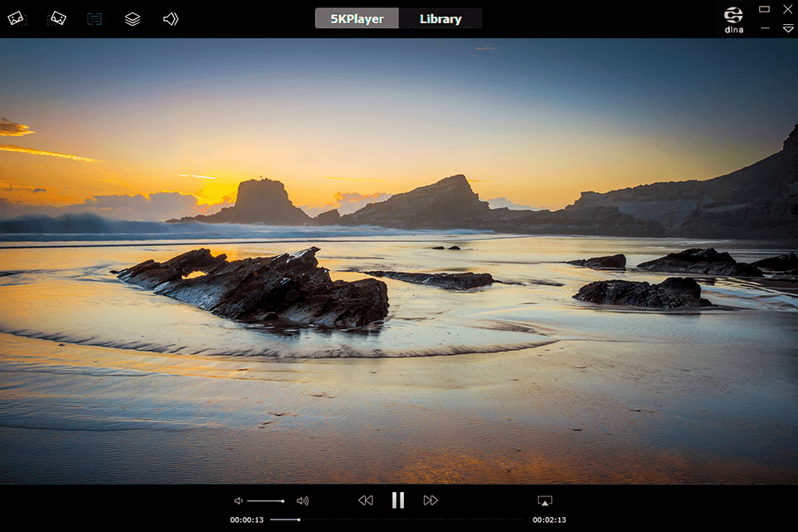
Task: Rewind playback with the rewind icon
Action: coord(366,500)
